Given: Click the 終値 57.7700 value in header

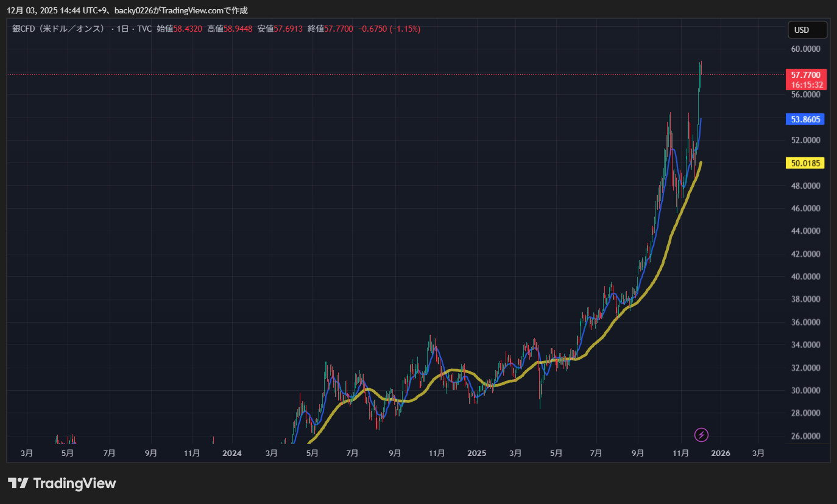Looking at the screenshot, I should [339, 29].
